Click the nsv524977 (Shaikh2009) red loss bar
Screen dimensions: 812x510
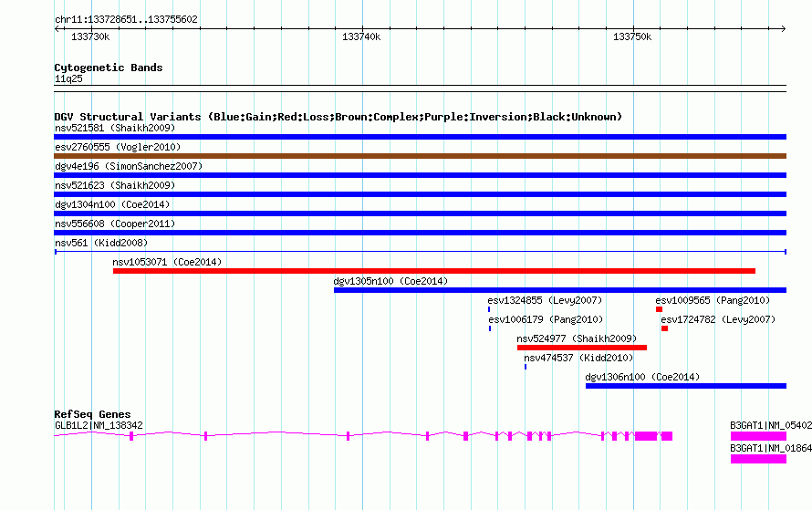(x=581, y=348)
